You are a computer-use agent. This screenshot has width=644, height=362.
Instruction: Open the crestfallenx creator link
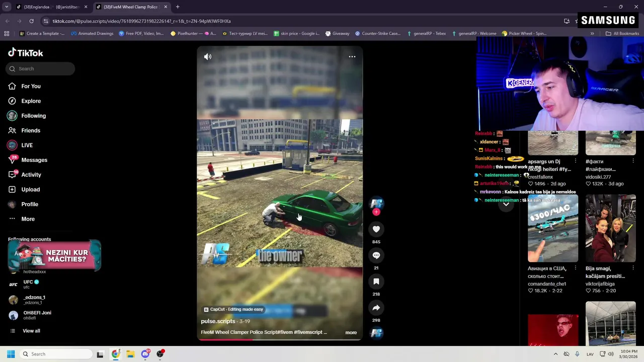[540, 177]
